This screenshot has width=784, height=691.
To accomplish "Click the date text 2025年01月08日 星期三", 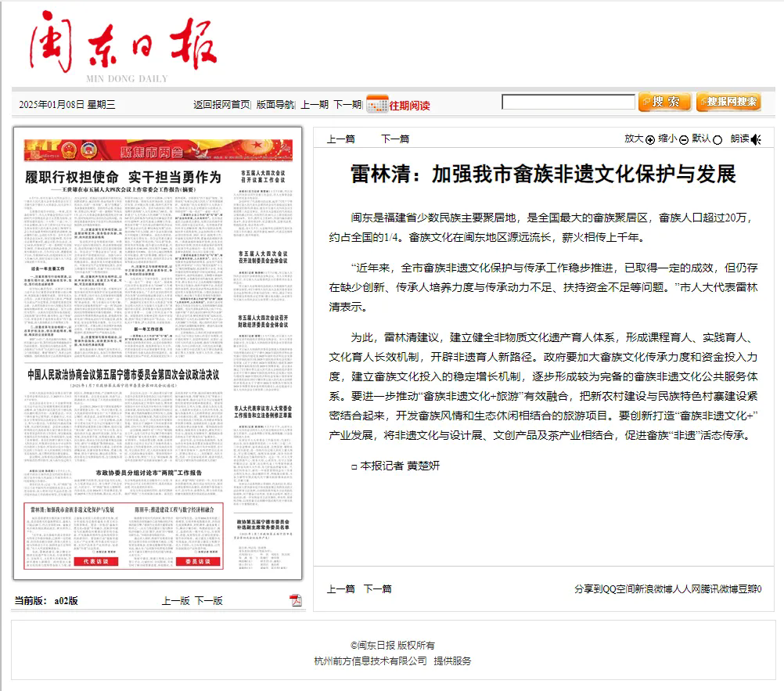I will point(67,105).
